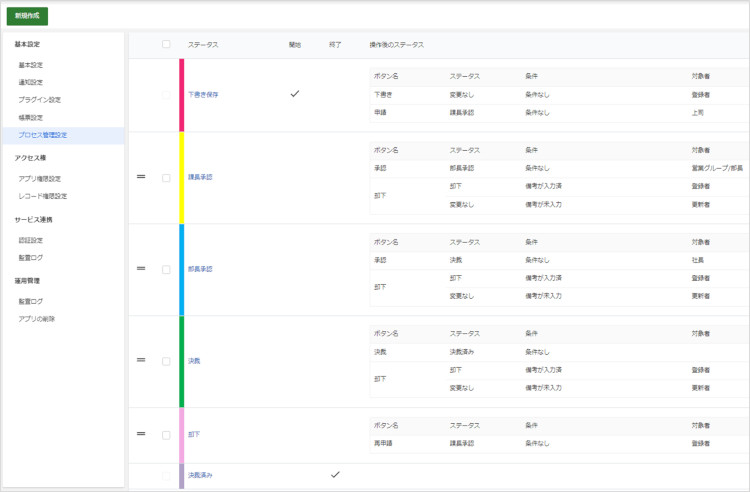Screen dimensions: 750x492
Task: Click 課長承認 status cell in the 申請 row
Action: click(462, 113)
